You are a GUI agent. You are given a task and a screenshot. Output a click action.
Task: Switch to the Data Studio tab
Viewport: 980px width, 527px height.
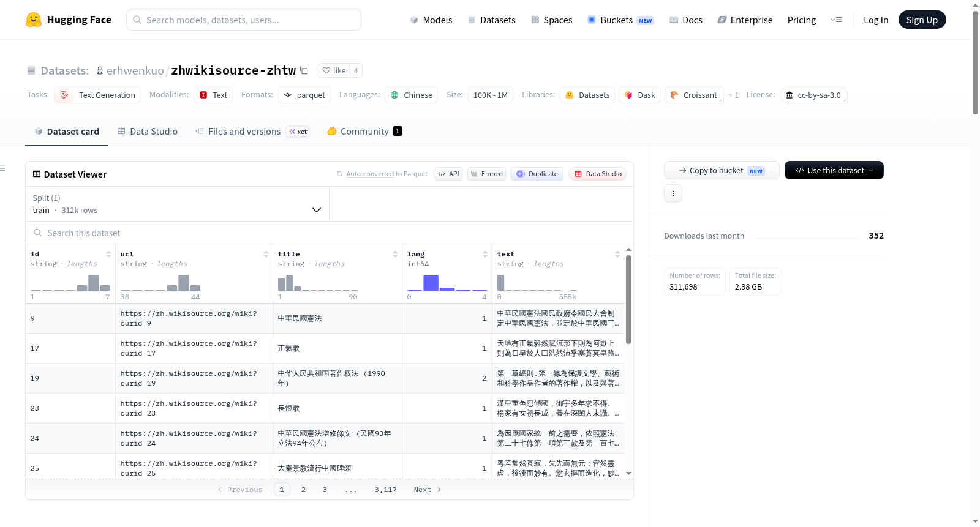pyautogui.click(x=148, y=132)
